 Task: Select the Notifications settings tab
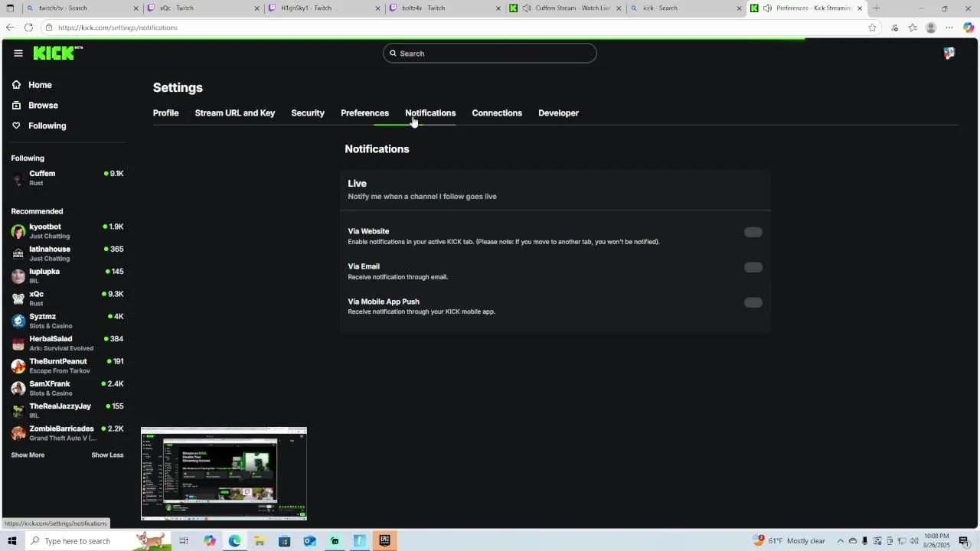click(430, 113)
